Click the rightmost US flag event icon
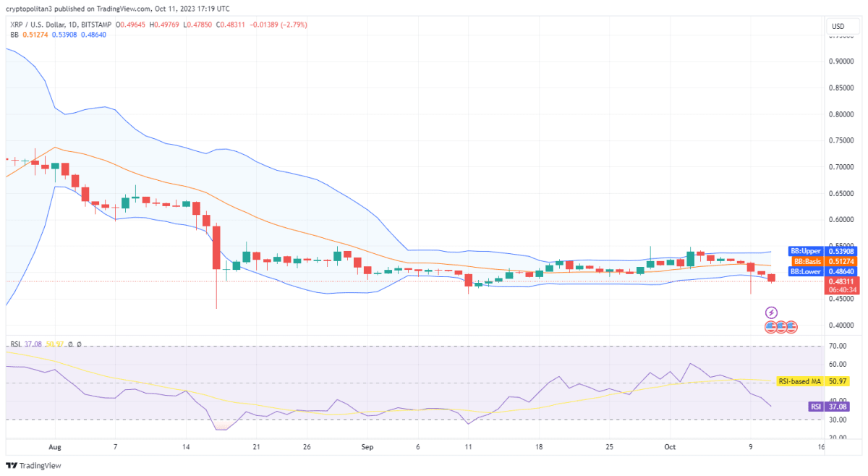Screen dimensions: 868x476 pos(791,327)
